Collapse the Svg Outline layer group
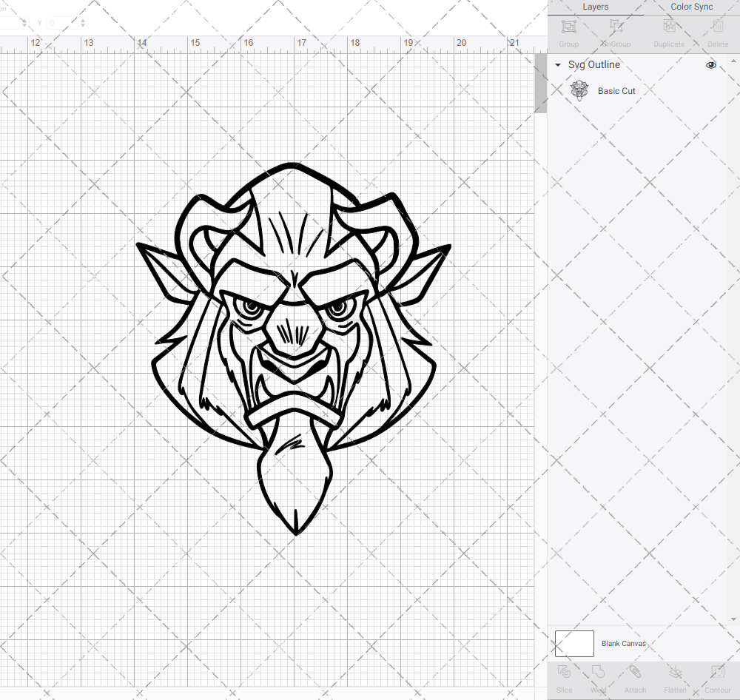Image resolution: width=740 pixels, height=700 pixels. pyautogui.click(x=557, y=65)
